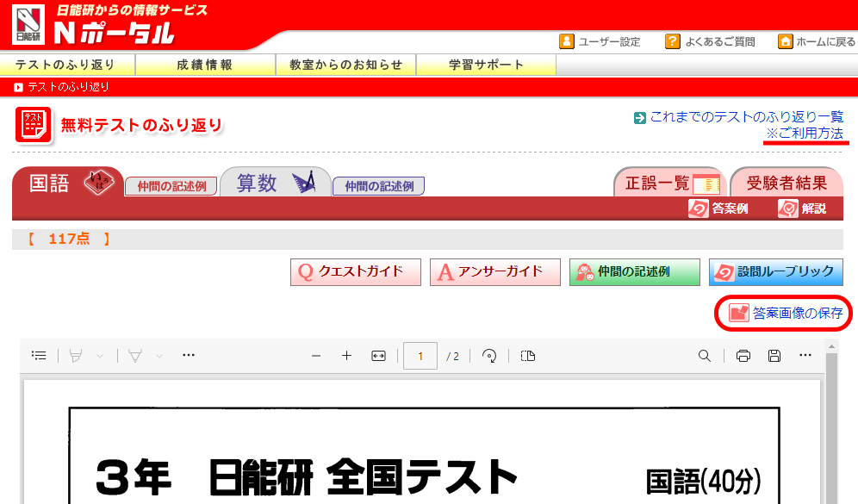Open よくあるご質問 FAQ link
The image size is (858, 504).
[710, 41]
